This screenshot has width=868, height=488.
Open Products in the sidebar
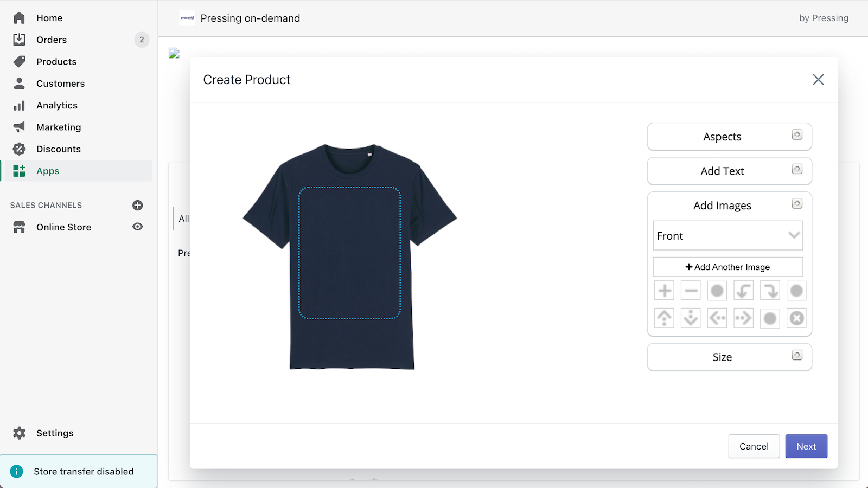[56, 62]
